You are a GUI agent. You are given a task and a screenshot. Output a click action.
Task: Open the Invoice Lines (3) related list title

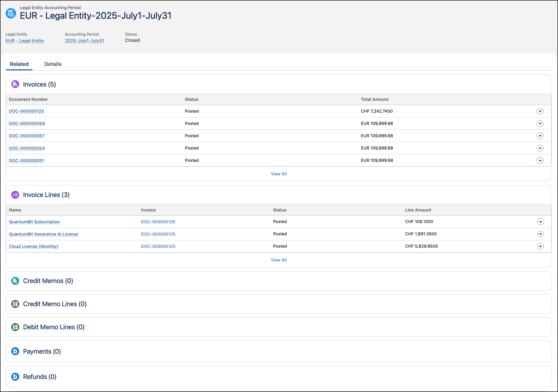click(46, 195)
